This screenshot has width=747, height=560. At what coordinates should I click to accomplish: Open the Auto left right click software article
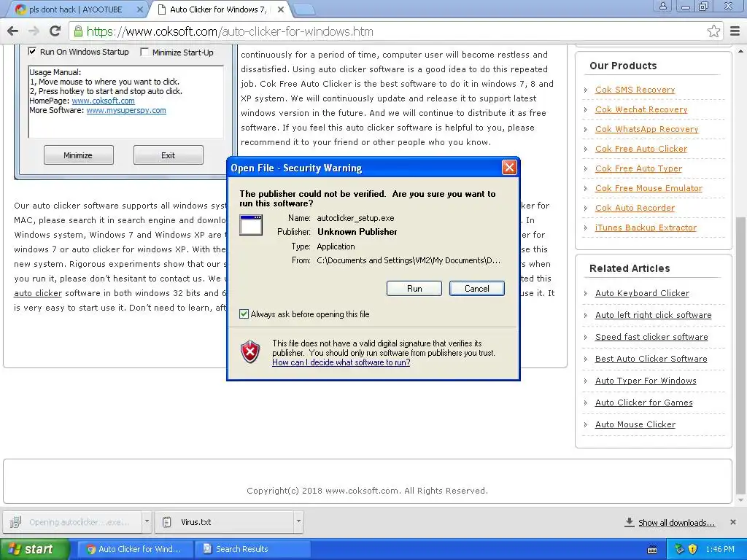coord(653,315)
